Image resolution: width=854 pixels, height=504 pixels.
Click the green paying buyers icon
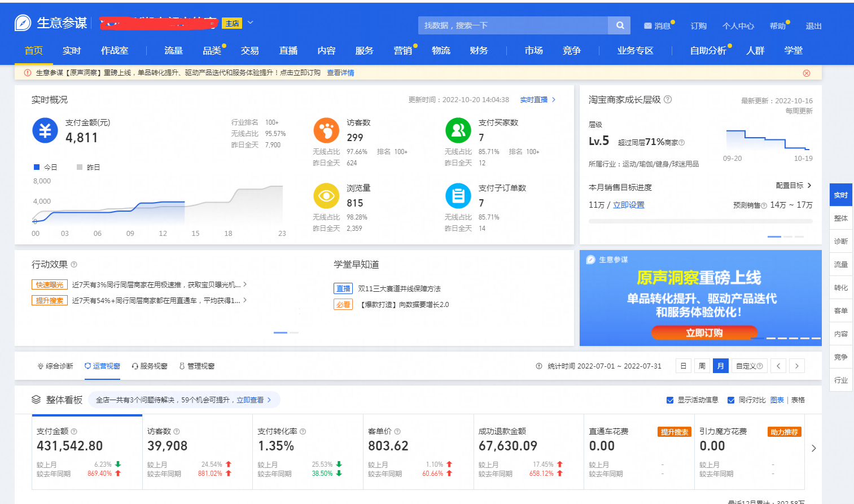(x=458, y=131)
